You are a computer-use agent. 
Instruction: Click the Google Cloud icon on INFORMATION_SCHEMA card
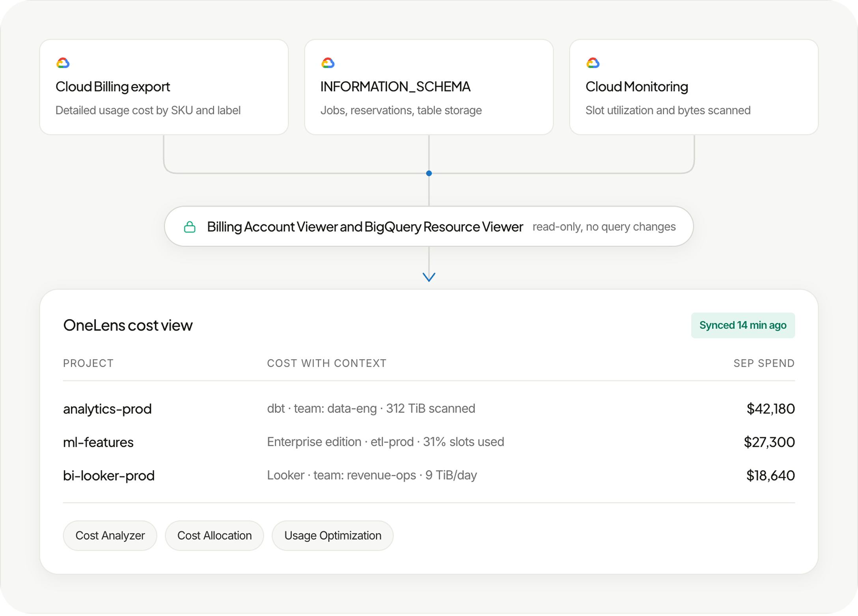(328, 63)
